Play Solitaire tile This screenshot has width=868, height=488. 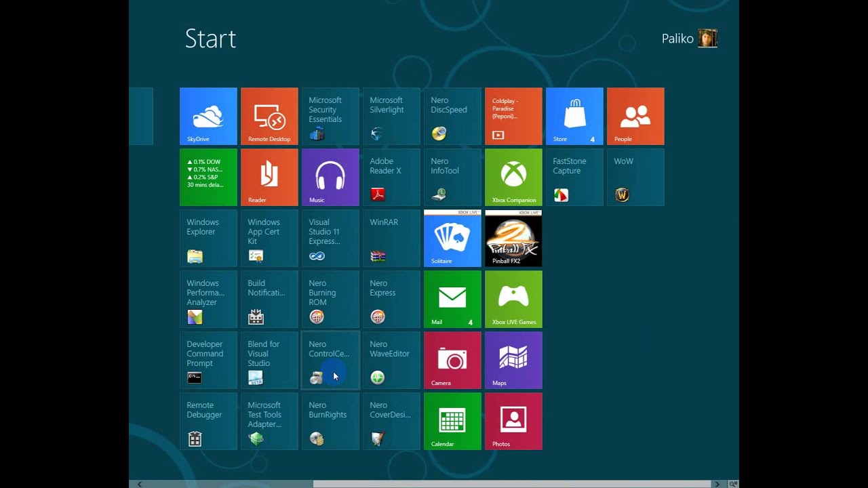click(x=452, y=238)
